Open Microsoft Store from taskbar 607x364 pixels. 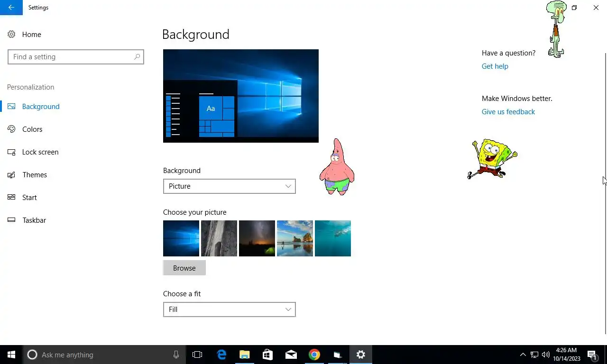[x=267, y=355]
